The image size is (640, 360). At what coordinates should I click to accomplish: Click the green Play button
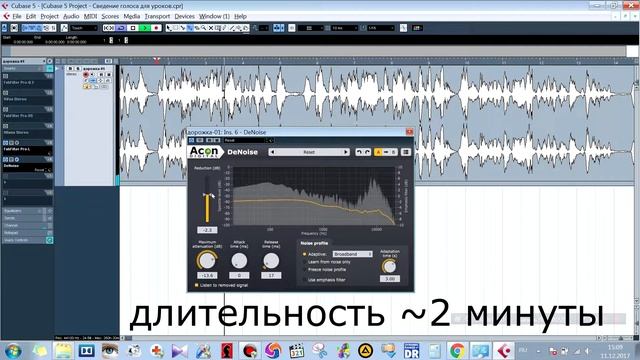(x=144, y=28)
